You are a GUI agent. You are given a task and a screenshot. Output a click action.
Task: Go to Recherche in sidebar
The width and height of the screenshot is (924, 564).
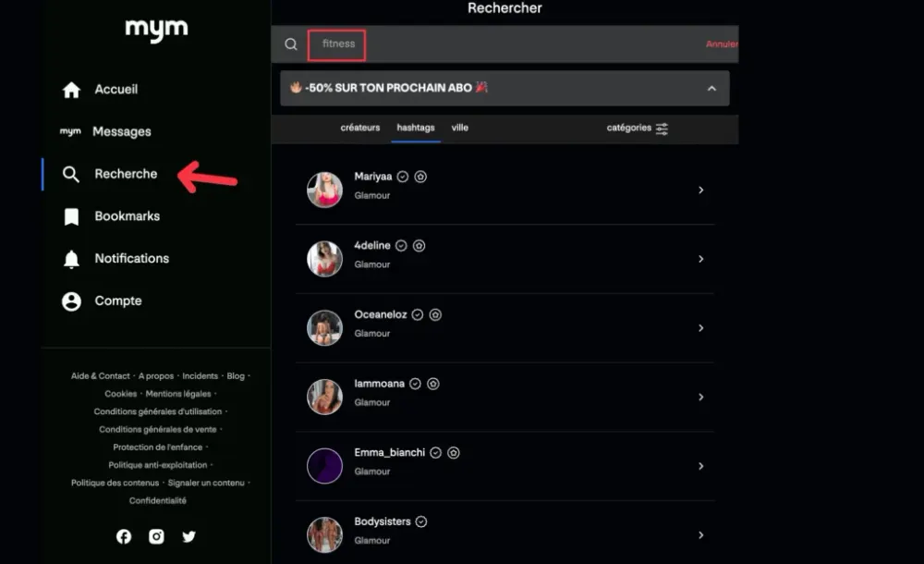pos(126,174)
